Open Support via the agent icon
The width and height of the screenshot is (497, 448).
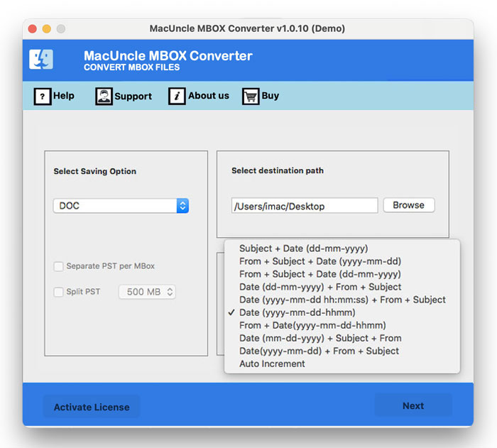click(x=104, y=96)
